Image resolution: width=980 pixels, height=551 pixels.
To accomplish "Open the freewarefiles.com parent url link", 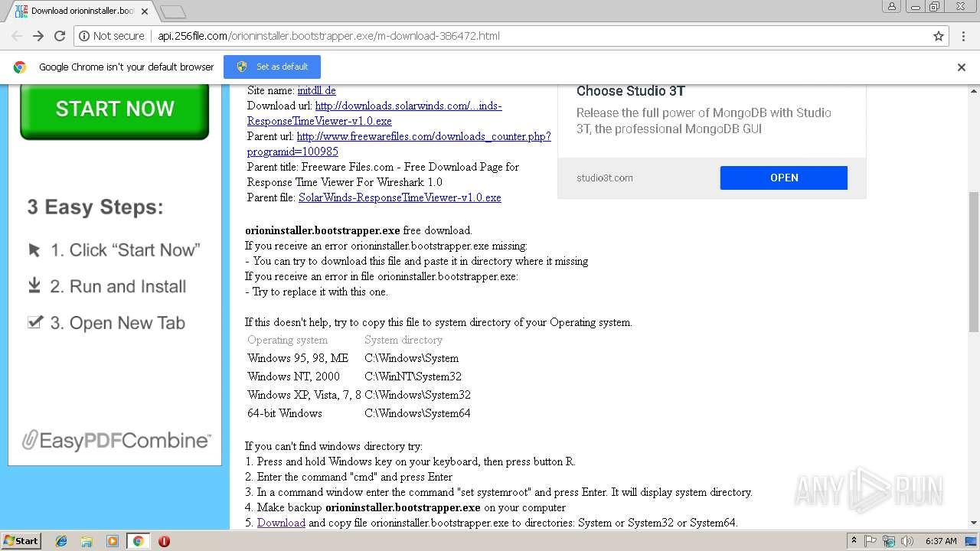I will pos(399,144).
